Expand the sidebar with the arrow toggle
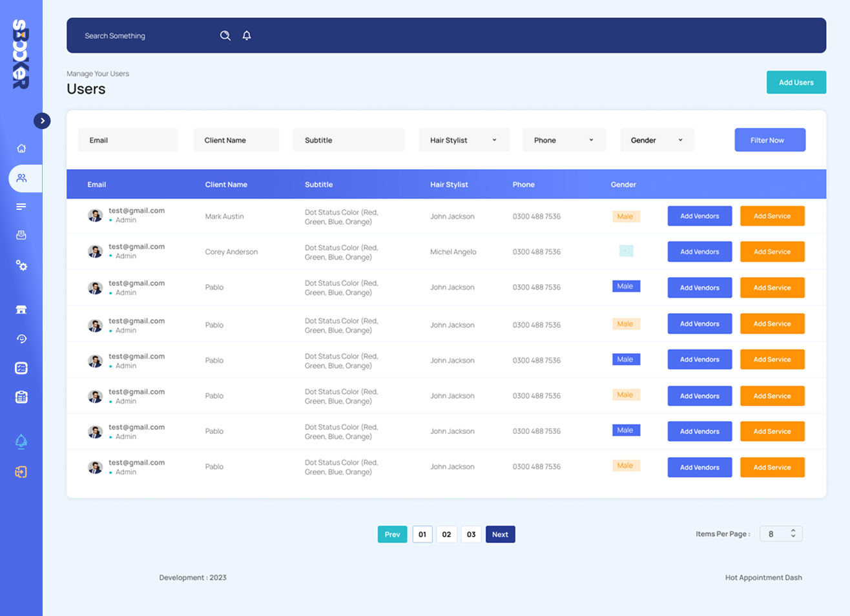Viewport: 850px width, 616px height. tap(42, 121)
